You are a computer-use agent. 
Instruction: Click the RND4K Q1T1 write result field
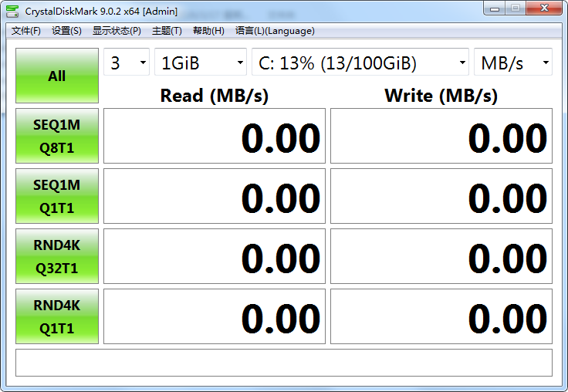click(441, 316)
